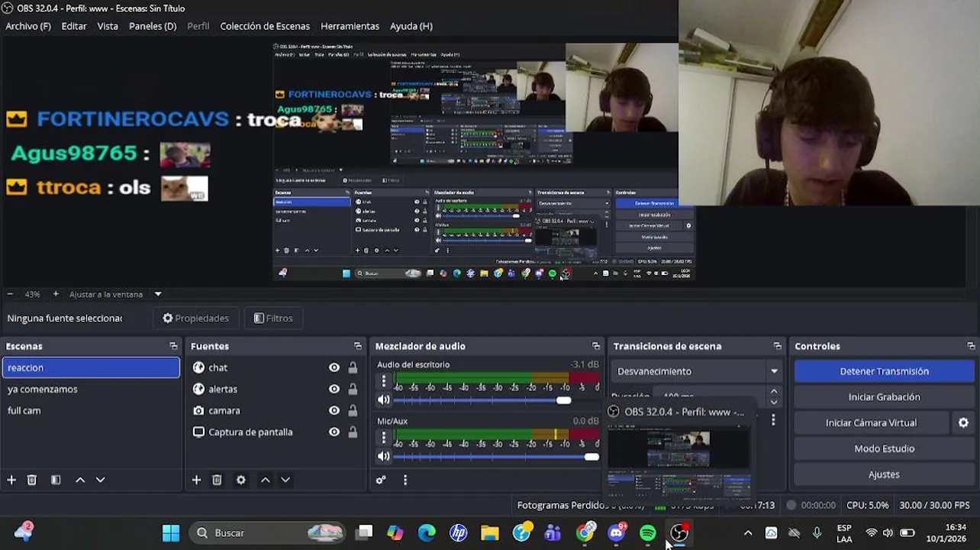
Task: Undock the Fuentes panel
Action: pos(358,346)
